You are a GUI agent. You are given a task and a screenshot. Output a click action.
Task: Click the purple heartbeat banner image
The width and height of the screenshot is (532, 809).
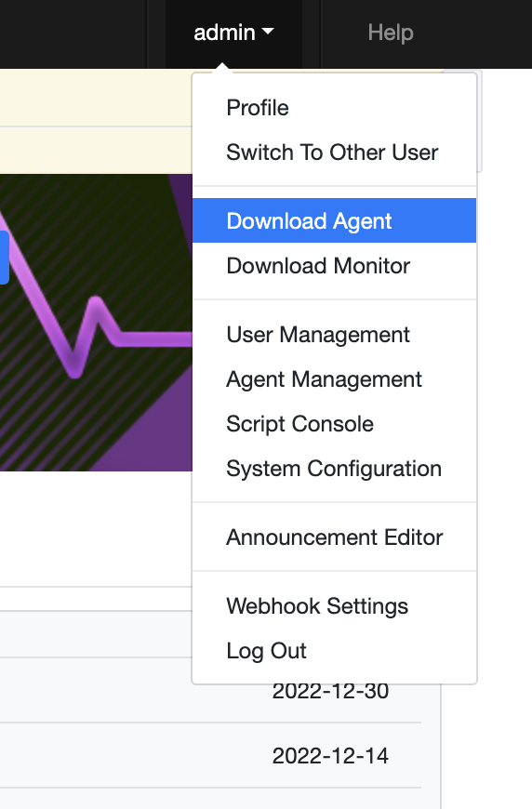coord(96,323)
